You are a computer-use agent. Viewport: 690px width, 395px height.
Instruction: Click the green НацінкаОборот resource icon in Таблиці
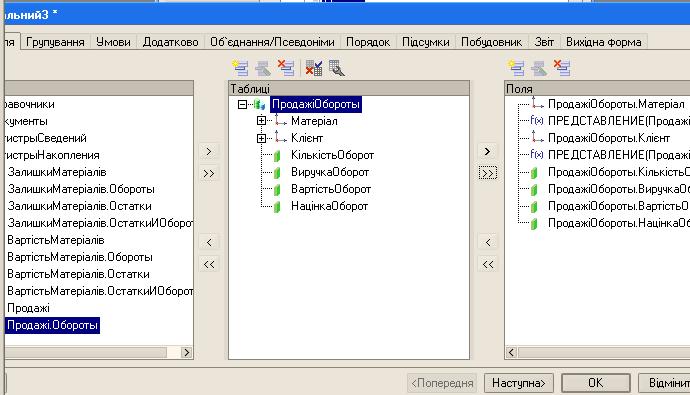[277, 206]
